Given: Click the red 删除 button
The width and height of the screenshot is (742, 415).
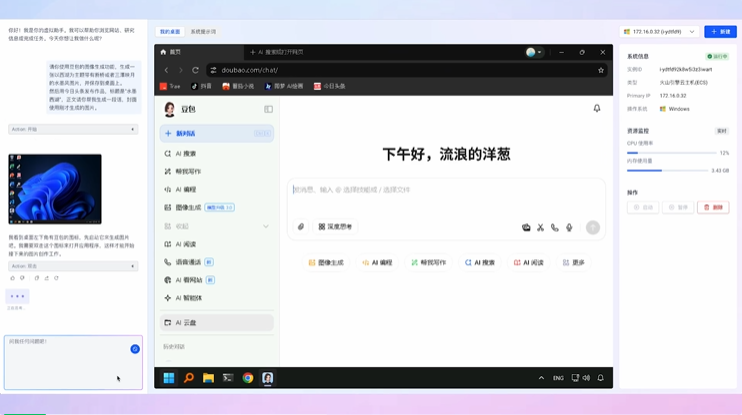Looking at the screenshot, I should click(713, 207).
